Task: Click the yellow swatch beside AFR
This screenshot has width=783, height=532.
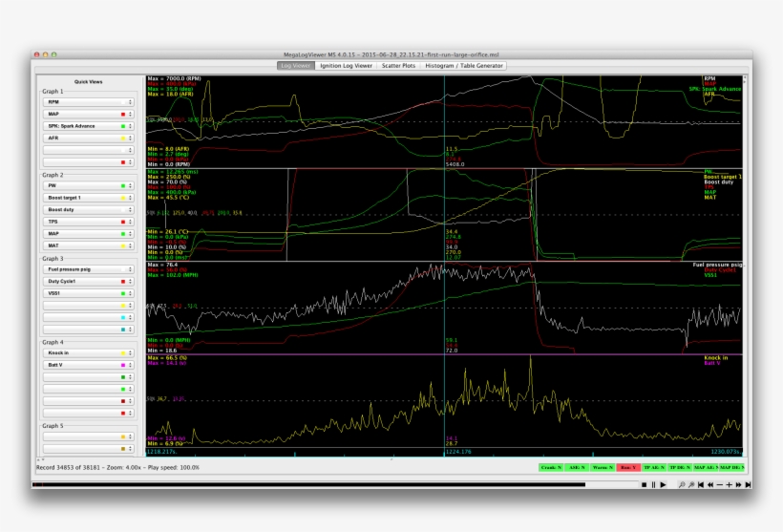Action: (x=123, y=138)
